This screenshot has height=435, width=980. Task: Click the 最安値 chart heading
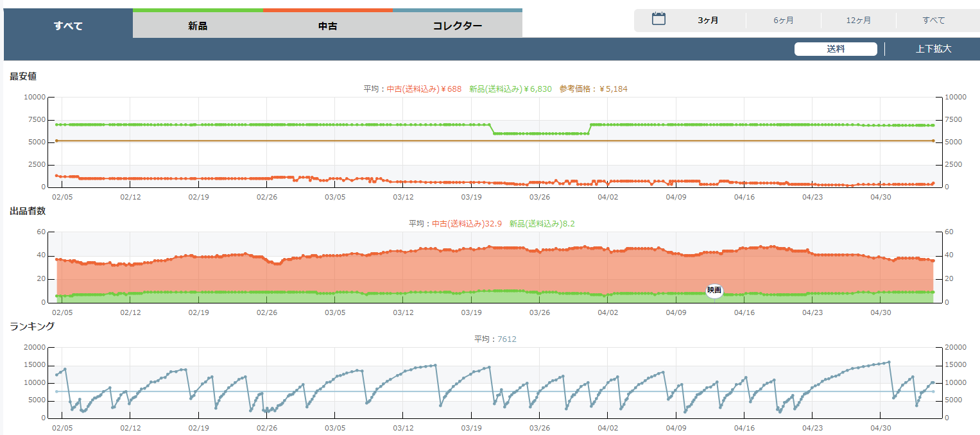[23, 76]
